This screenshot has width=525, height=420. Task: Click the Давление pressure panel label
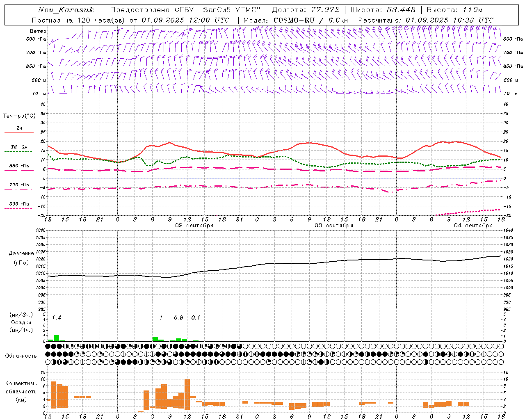[x=21, y=253]
